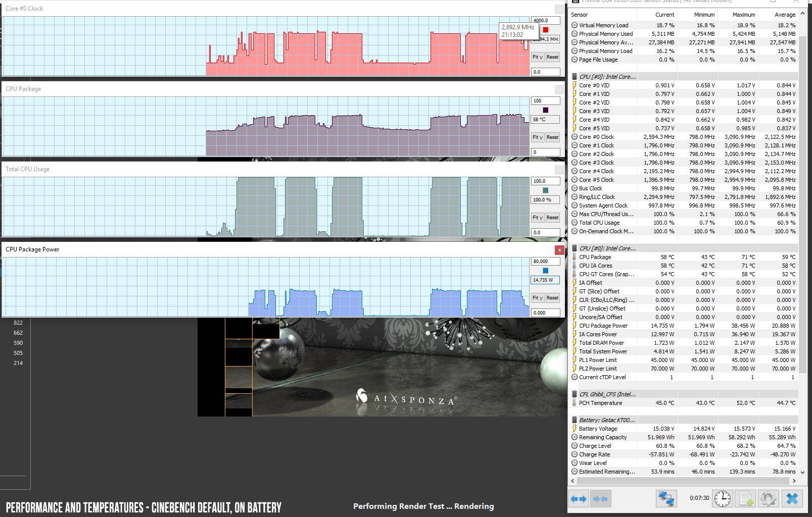Select the CPU Package temperature row

(683, 257)
